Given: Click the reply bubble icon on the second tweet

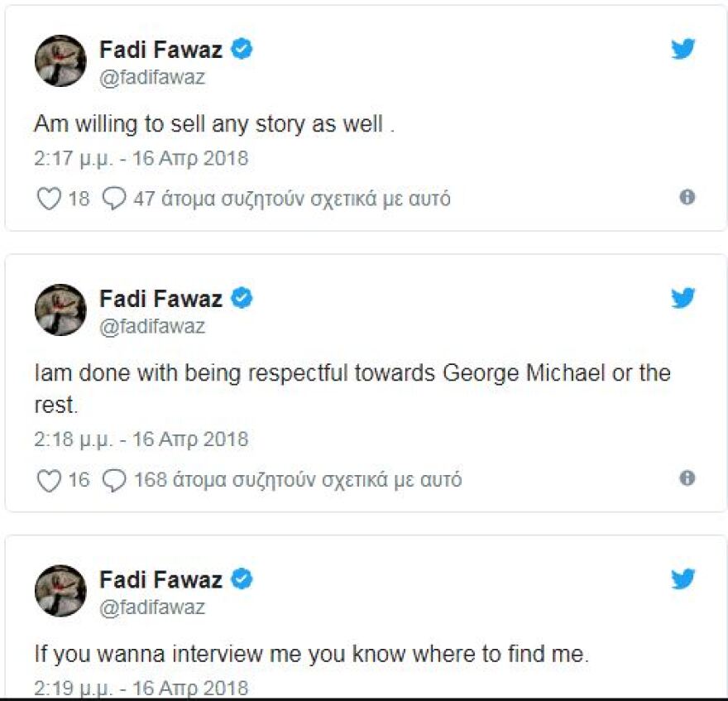Looking at the screenshot, I should [x=111, y=479].
